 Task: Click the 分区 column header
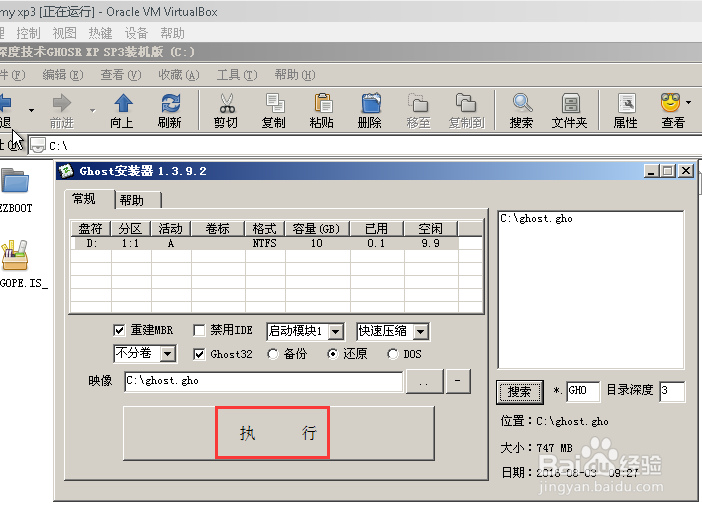point(131,229)
